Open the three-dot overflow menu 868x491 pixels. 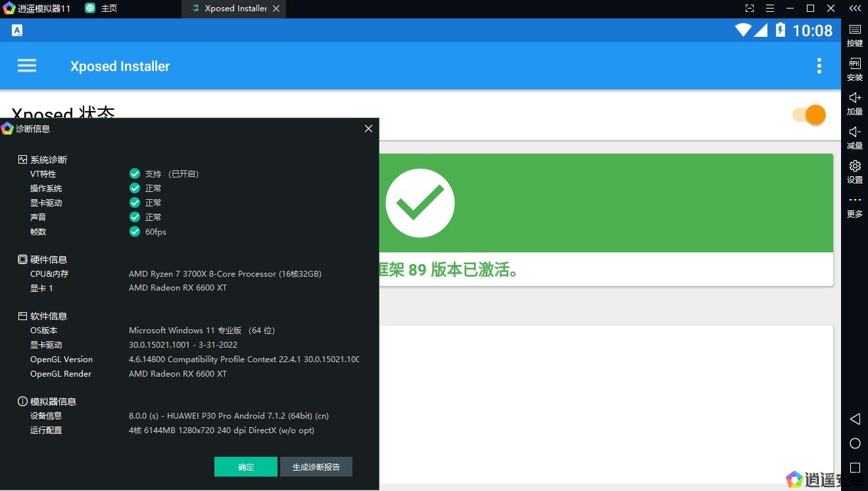(819, 66)
